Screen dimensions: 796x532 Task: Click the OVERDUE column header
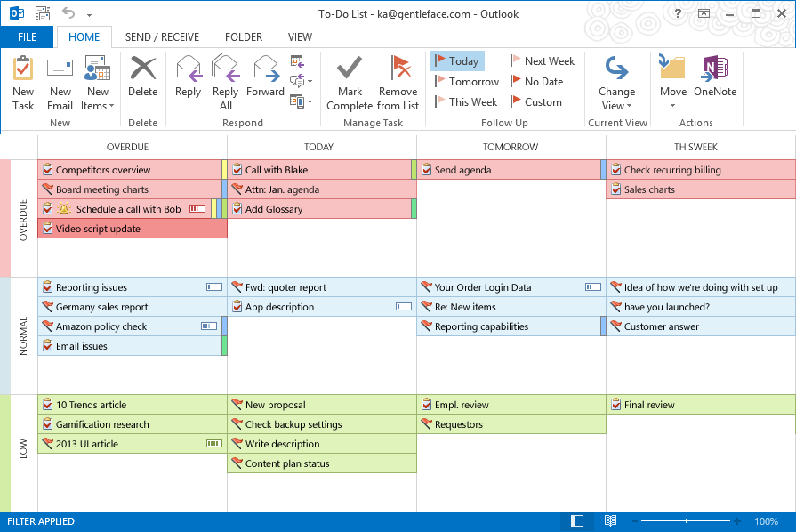(x=127, y=147)
